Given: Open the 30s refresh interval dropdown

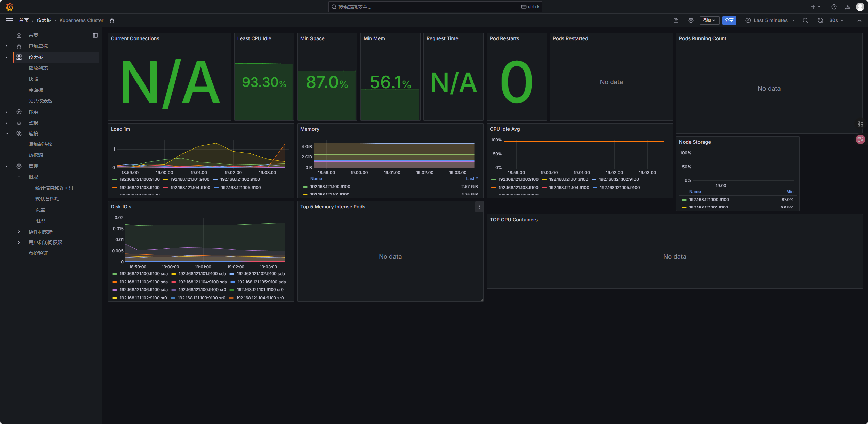Looking at the screenshot, I should coord(836,20).
